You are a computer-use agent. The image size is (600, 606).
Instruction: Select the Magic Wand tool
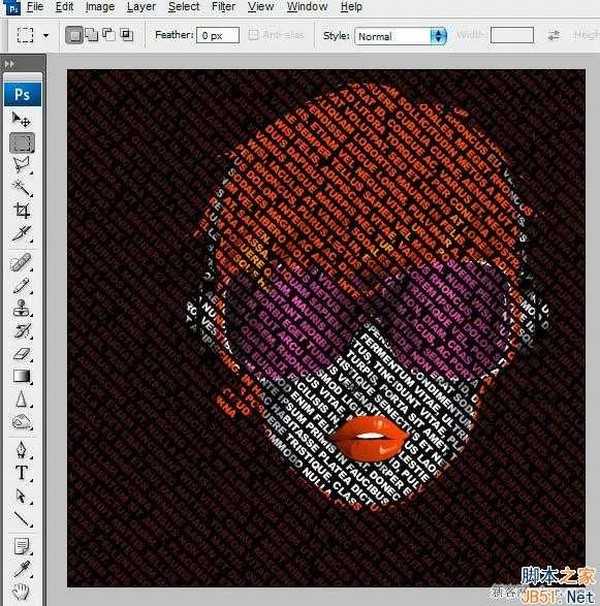point(21,188)
